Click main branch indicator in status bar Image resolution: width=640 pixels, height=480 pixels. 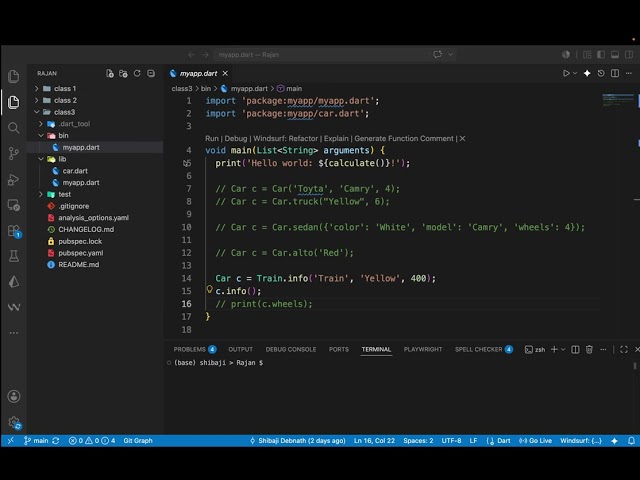[36, 441]
